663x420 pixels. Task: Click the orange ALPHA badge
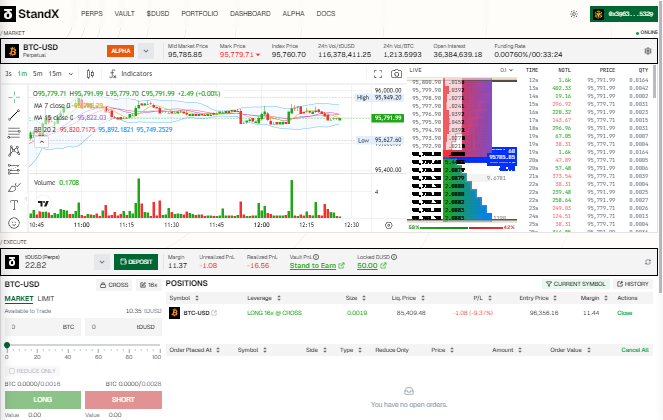121,51
